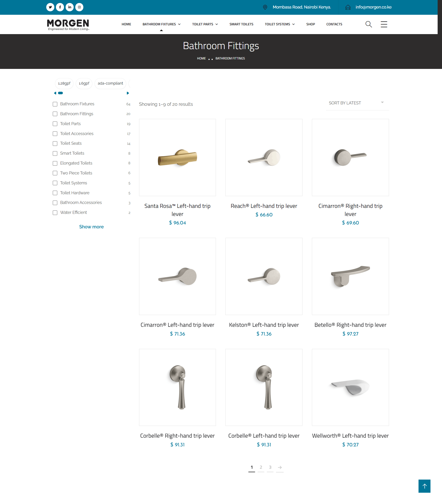This screenshot has width=442, height=504.
Task: Click the location pin icon
Action: [265, 7]
